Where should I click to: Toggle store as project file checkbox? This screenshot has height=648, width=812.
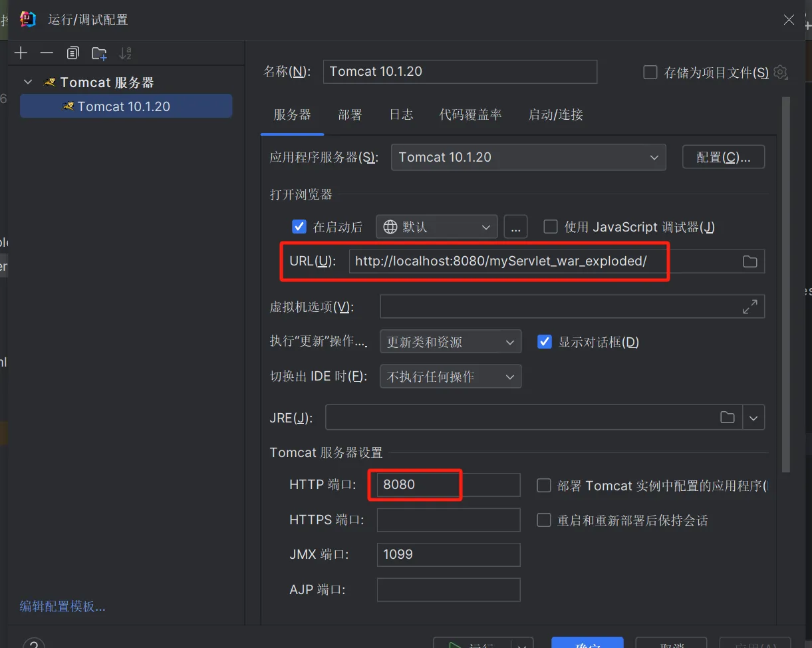click(x=650, y=72)
